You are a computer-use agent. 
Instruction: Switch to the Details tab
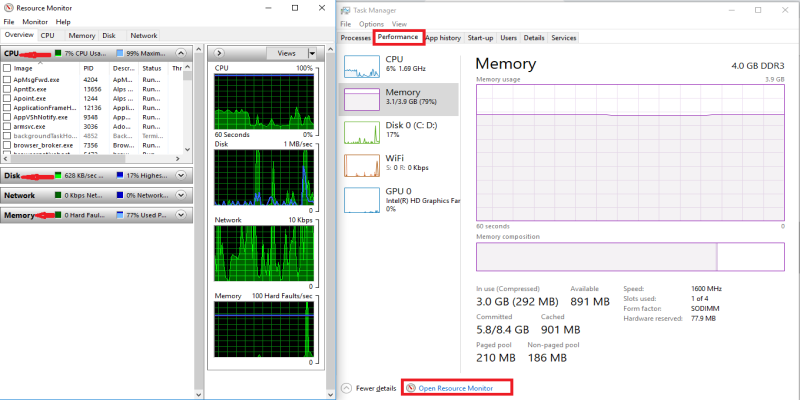pos(534,38)
